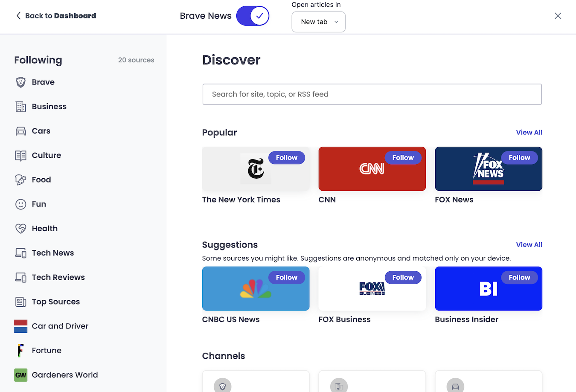
Task: Select the Tech Reviews label in Following list
Action: click(58, 277)
